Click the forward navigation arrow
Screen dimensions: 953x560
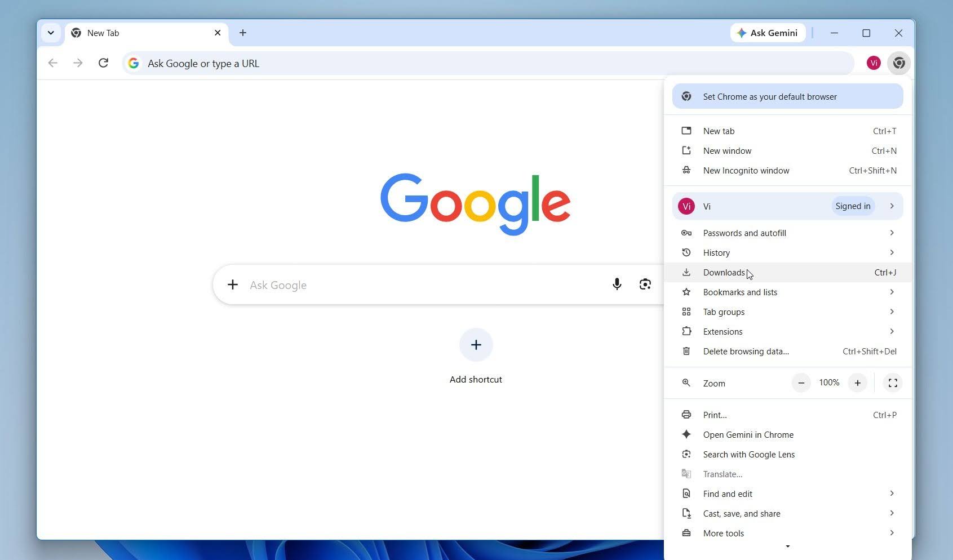click(x=78, y=63)
